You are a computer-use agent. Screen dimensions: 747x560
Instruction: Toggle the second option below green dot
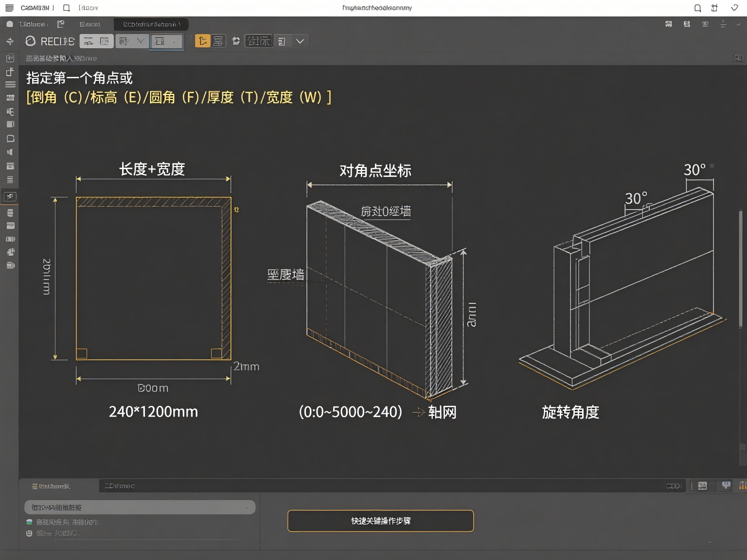pos(29,533)
